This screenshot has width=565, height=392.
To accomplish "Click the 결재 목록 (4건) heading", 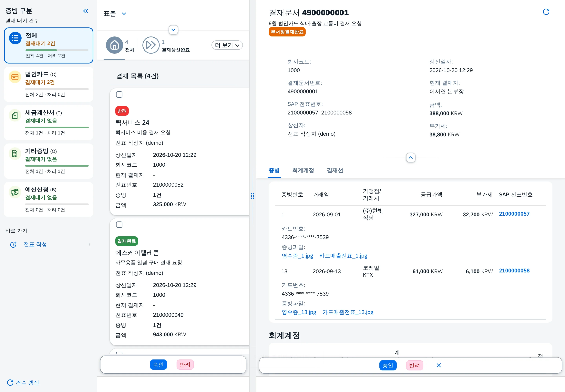I will coord(137,76).
